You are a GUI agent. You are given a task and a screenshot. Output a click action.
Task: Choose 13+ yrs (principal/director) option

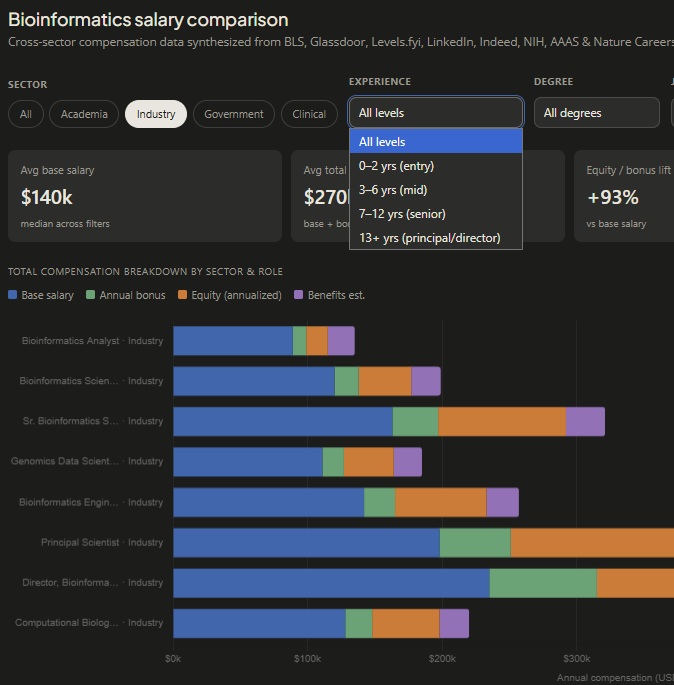[436, 238]
